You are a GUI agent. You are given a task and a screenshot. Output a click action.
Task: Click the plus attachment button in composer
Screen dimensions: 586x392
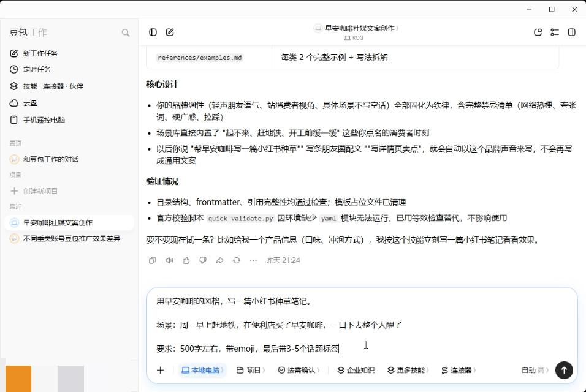coord(161,370)
